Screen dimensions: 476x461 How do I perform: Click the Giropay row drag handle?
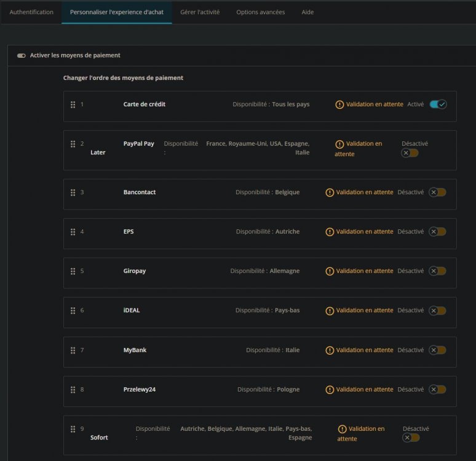[73, 271]
